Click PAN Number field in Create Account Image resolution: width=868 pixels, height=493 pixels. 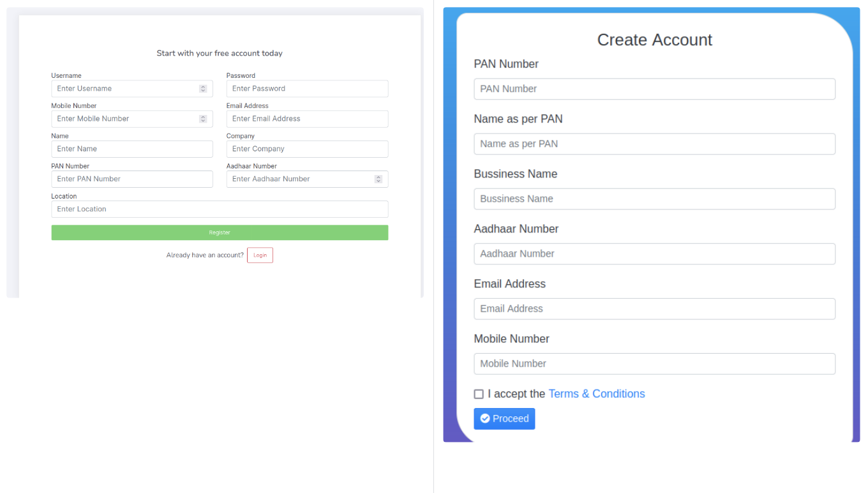tap(654, 89)
